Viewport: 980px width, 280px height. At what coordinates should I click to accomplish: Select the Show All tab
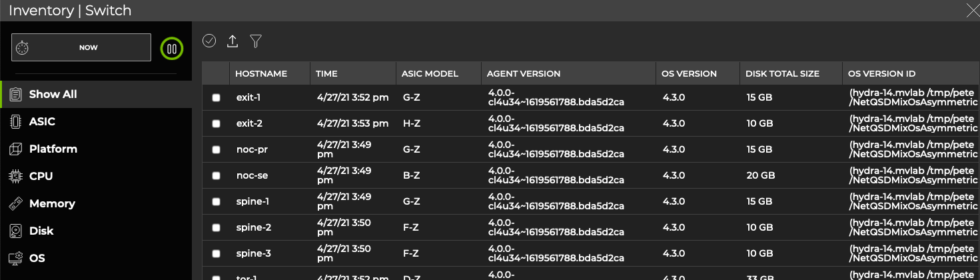(53, 94)
